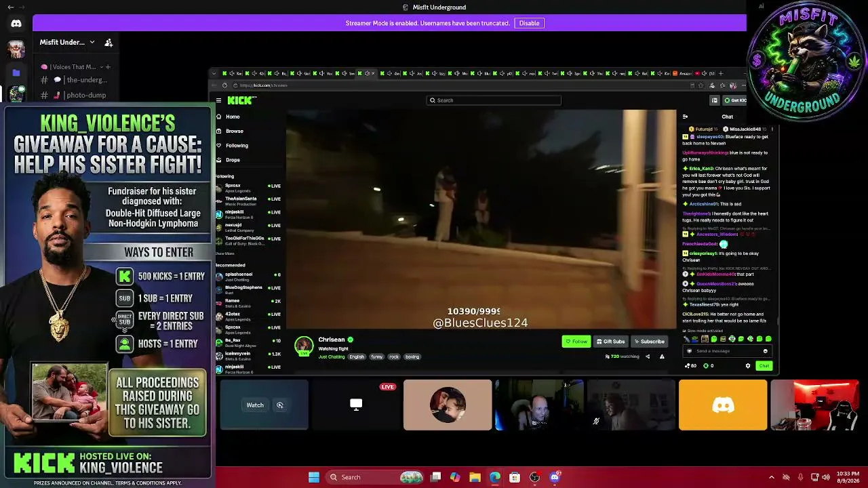Select the couple avatar thumbnail tile

click(448, 405)
